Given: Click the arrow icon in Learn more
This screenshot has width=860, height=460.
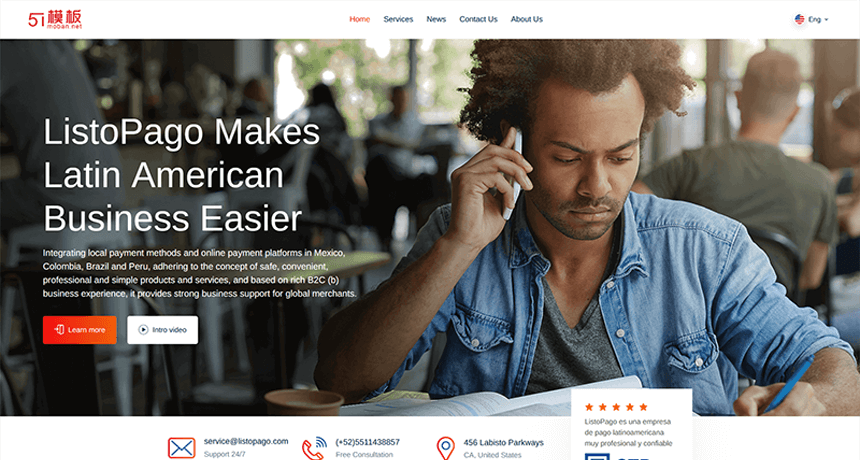Looking at the screenshot, I should tap(59, 330).
